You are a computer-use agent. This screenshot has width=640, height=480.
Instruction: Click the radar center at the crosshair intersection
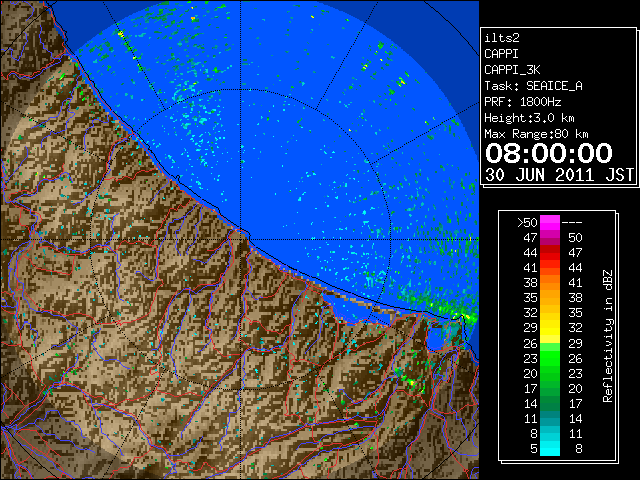(241, 240)
